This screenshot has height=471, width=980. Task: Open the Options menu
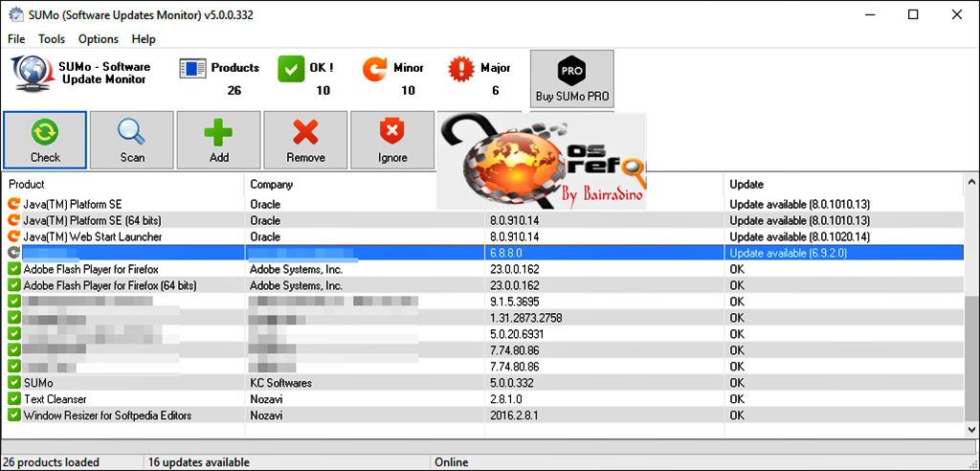click(99, 39)
